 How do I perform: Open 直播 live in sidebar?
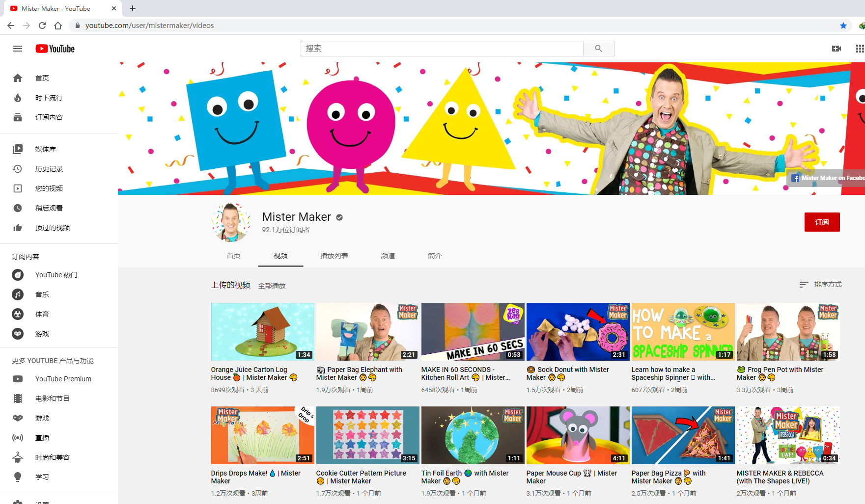click(x=59, y=438)
